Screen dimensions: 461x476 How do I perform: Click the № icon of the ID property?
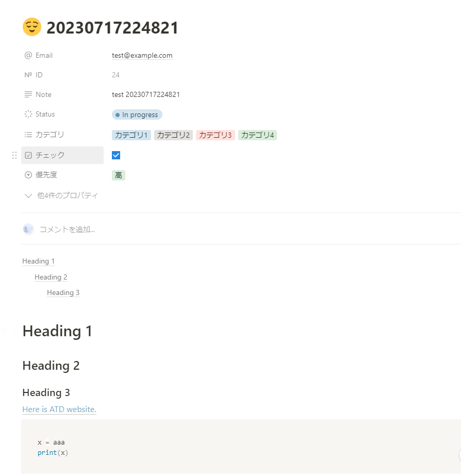[28, 75]
